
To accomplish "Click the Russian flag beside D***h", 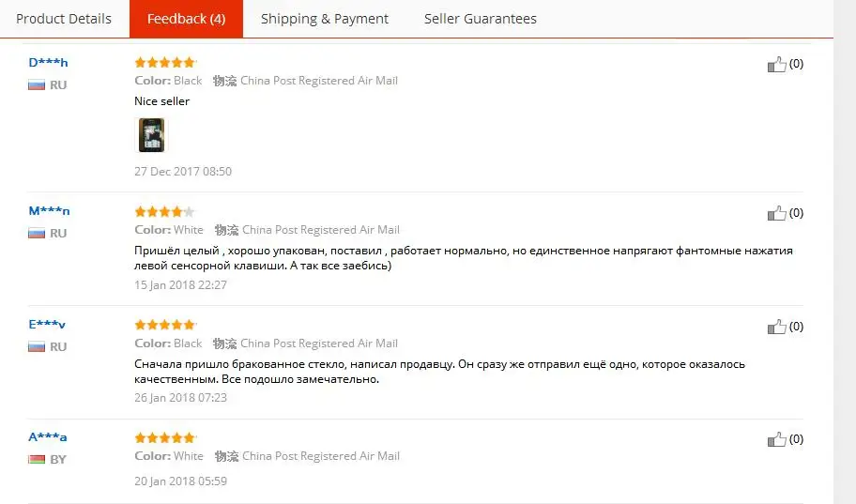I will coord(37,85).
